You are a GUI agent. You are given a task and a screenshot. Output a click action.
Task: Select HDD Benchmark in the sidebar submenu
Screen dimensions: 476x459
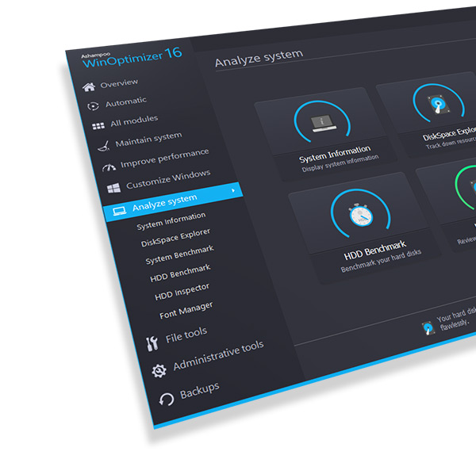point(180,273)
